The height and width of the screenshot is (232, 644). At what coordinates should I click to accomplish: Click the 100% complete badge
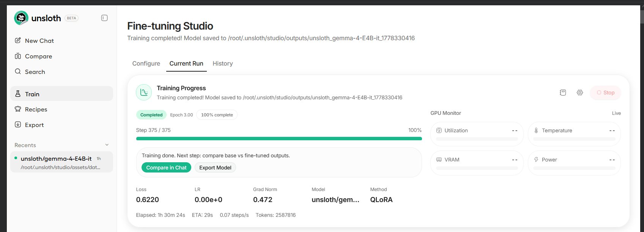click(x=217, y=115)
